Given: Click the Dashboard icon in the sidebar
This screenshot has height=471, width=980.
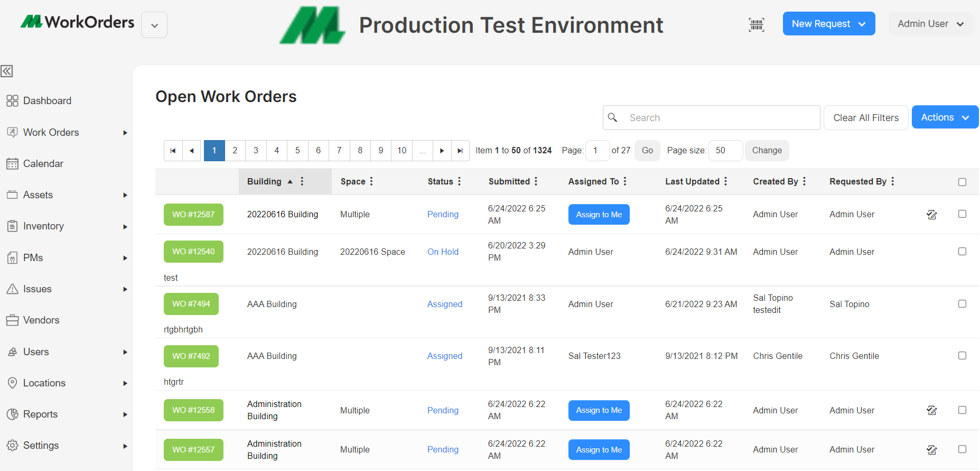Looking at the screenshot, I should click(12, 101).
